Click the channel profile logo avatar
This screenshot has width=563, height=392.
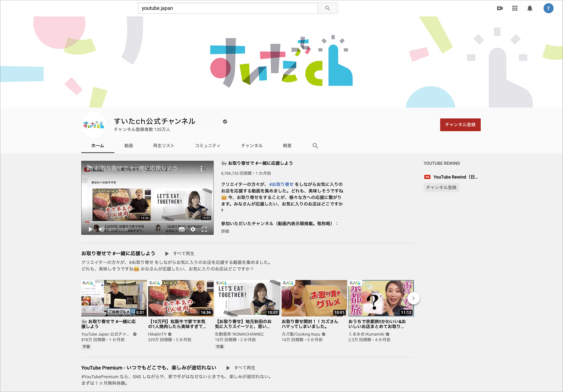(x=94, y=125)
